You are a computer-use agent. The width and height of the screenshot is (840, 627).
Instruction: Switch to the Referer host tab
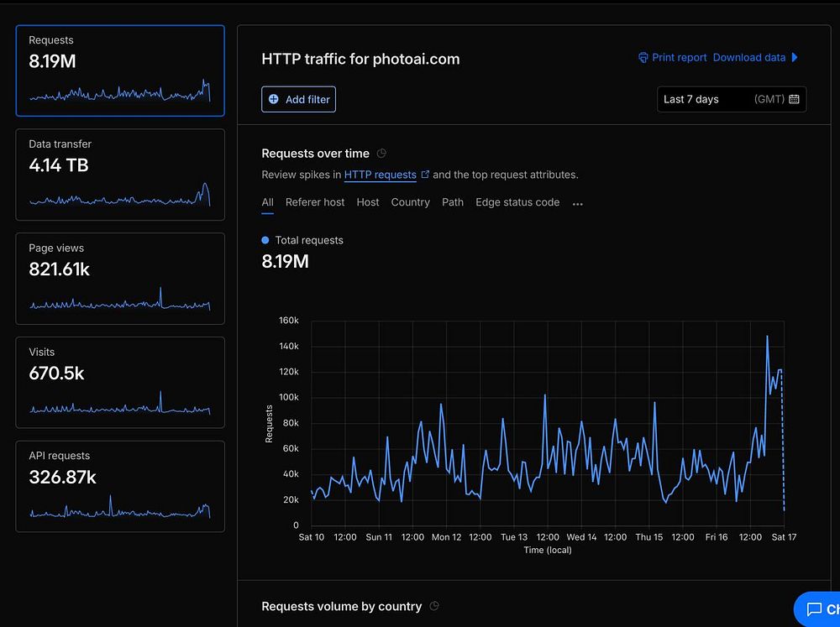315,202
